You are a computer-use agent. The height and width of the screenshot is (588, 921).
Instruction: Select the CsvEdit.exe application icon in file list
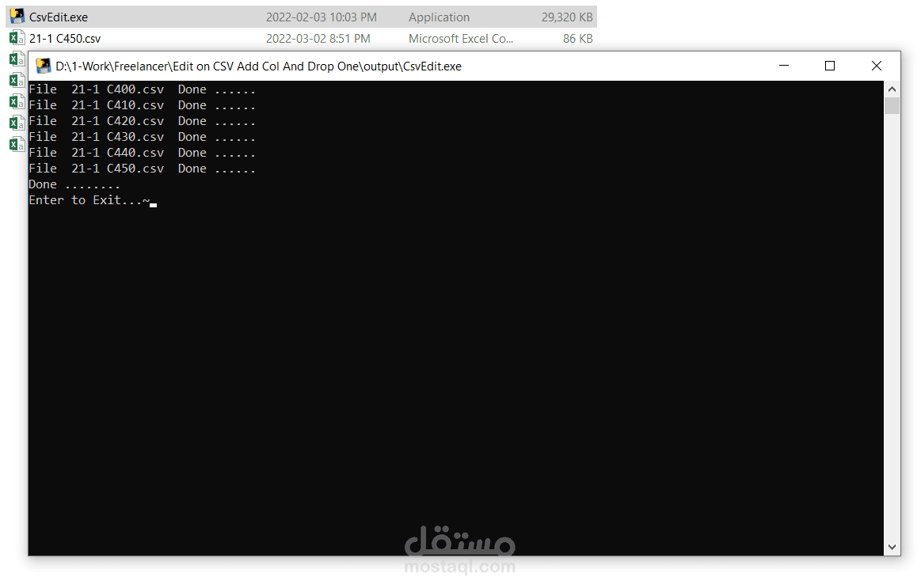click(x=17, y=17)
